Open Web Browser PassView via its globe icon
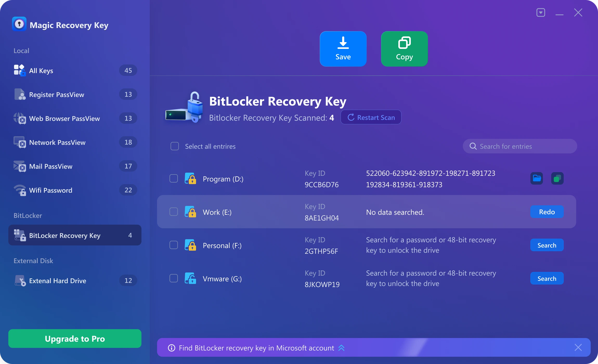The height and width of the screenshot is (364, 598). pos(20,119)
